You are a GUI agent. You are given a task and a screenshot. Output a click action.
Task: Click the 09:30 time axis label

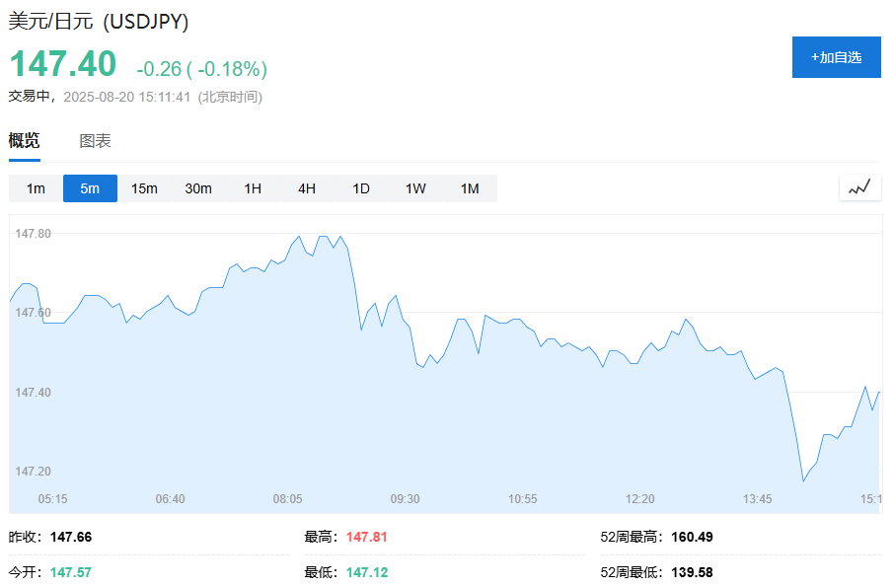(x=405, y=499)
